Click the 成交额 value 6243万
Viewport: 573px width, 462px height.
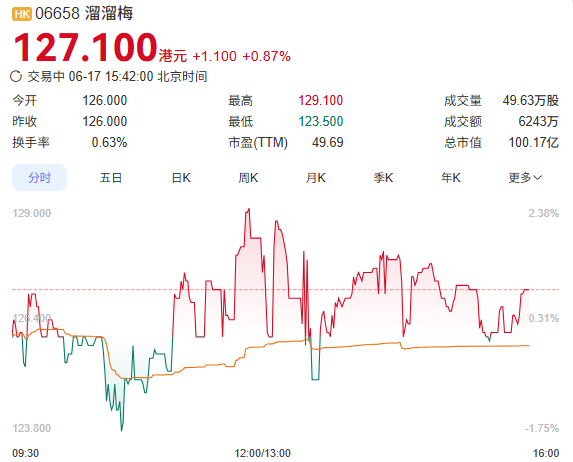[x=539, y=121]
